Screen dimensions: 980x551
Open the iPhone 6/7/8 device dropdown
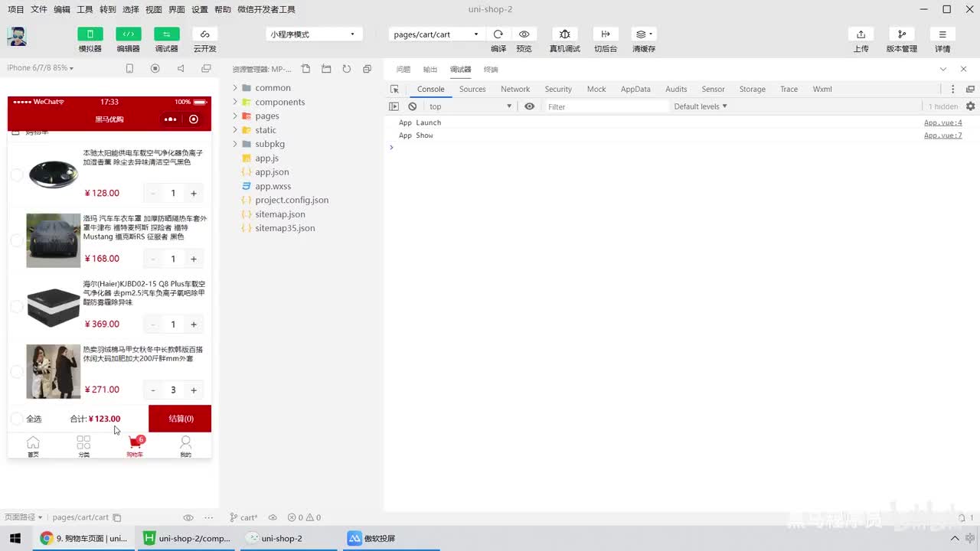point(41,68)
